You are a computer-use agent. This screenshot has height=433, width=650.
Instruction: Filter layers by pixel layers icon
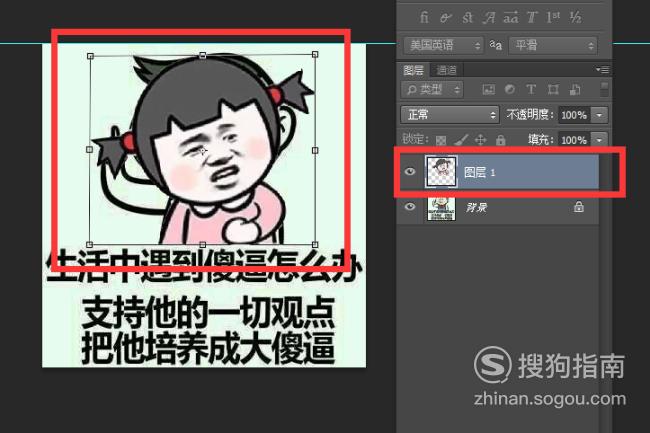click(x=488, y=90)
